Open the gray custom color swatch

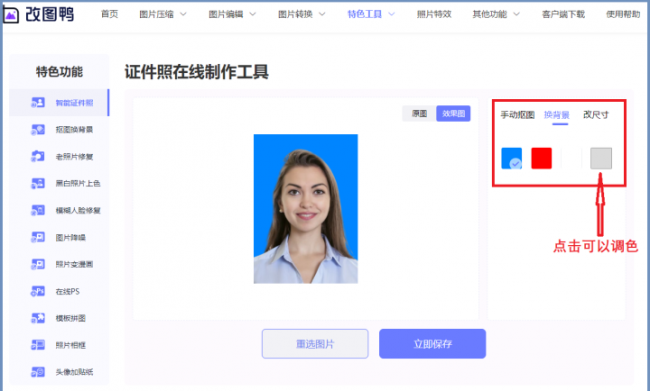point(601,158)
